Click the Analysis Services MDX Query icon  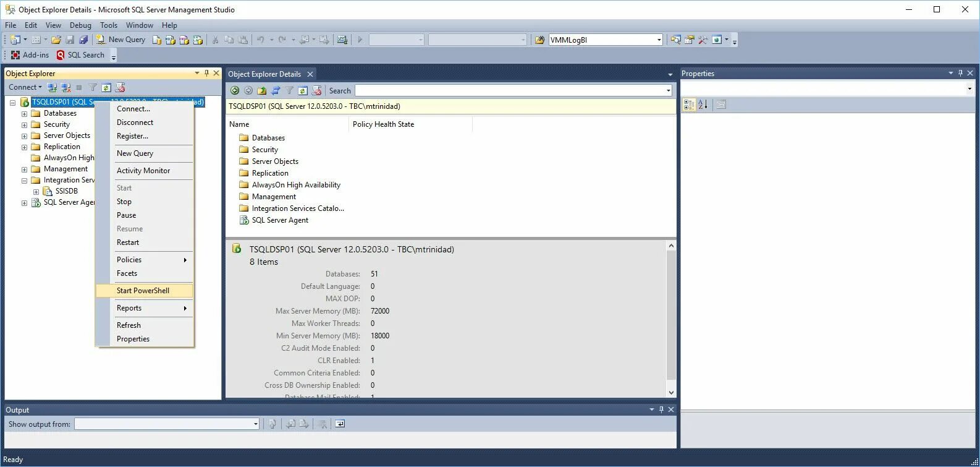(x=171, y=40)
